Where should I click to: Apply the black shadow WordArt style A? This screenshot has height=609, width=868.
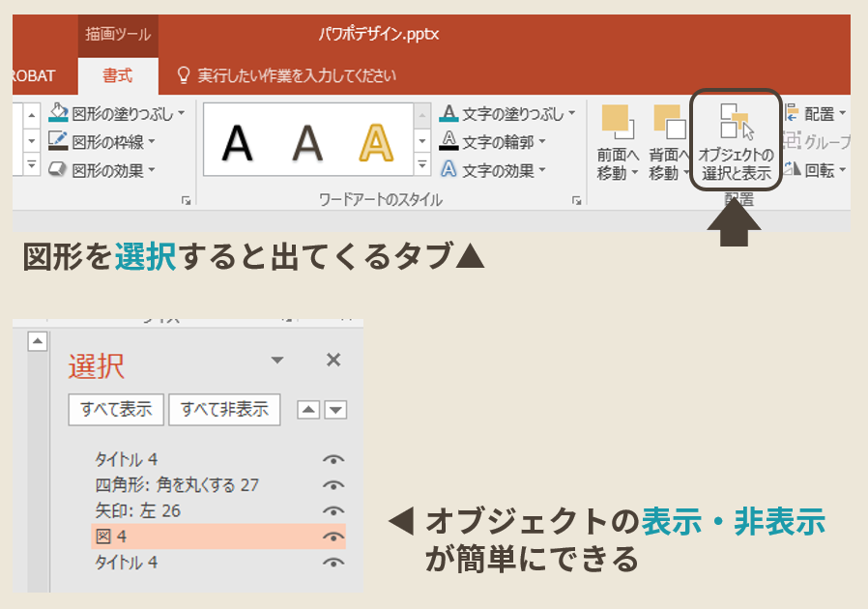click(x=238, y=143)
